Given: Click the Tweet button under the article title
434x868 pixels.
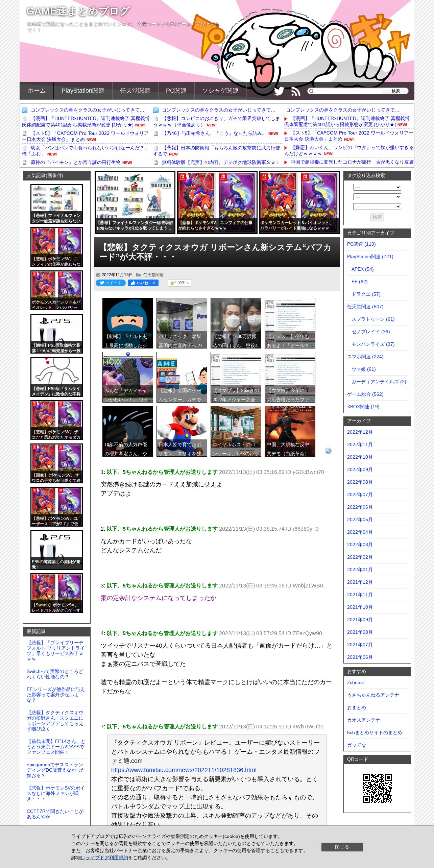Looking at the screenshot, I should (x=111, y=283).
